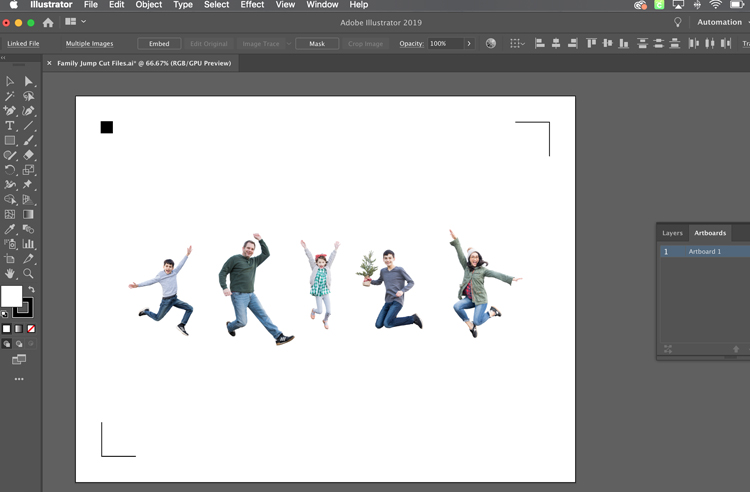Viewport: 750px width, 492px height.
Task: Select the Paintbrush tool
Action: (x=28, y=141)
